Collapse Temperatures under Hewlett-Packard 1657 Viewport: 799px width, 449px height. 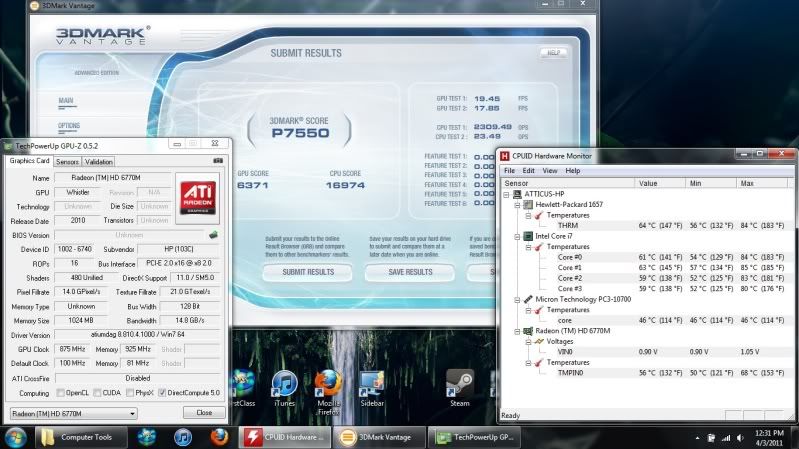[x=528, y=216]
